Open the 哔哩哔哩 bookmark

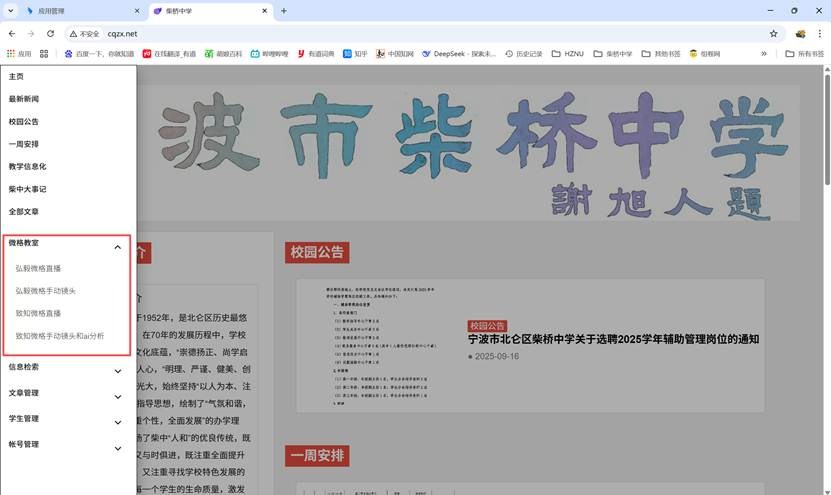(x=269, y=53)
